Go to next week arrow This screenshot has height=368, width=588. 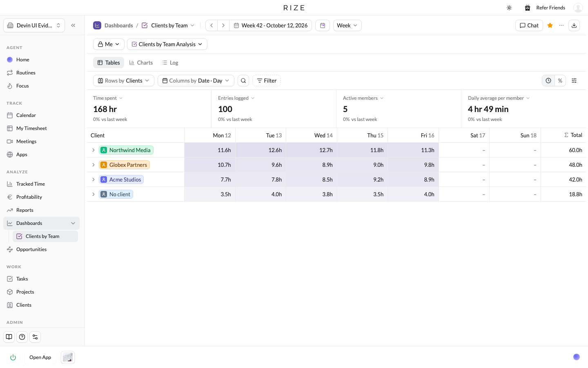click(223, 25)
